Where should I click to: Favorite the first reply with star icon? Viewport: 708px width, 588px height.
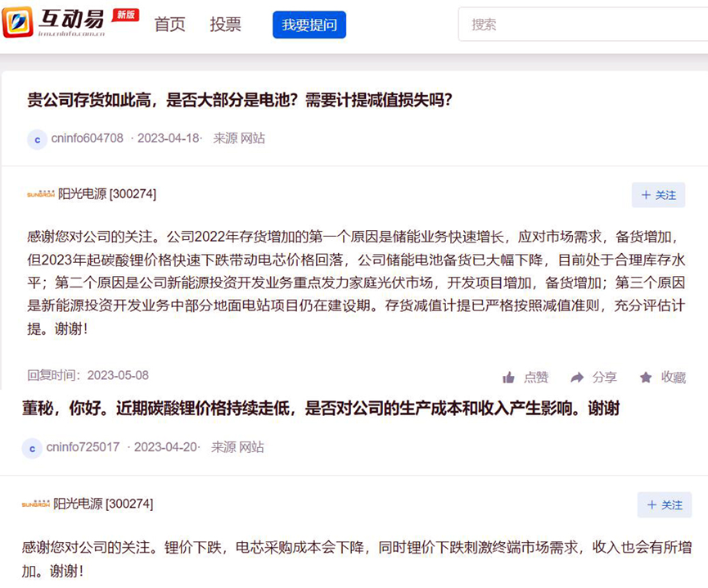pos(646,378)
